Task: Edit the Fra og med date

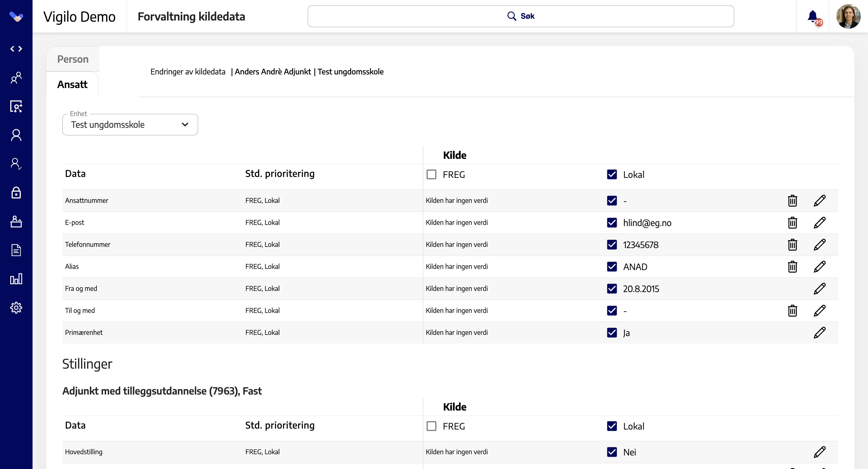Action: tap(819, 289)
